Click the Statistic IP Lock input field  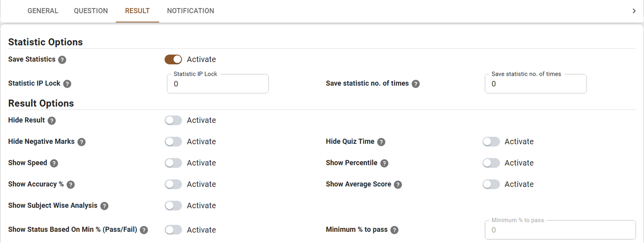click(217, 84)
